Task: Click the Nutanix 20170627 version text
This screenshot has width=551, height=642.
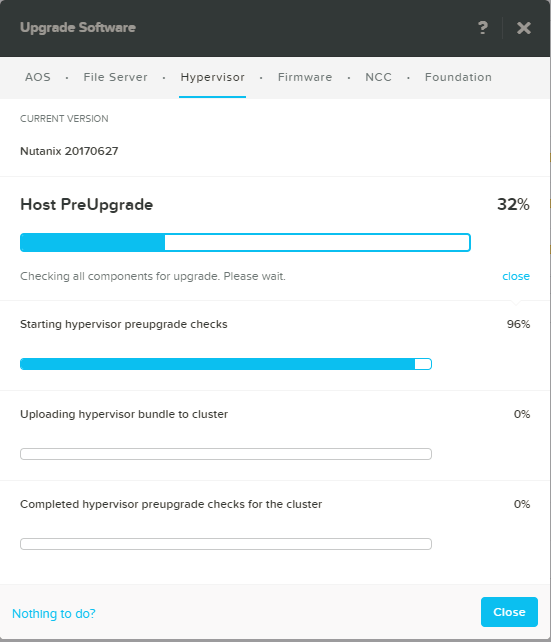Action: (x=69, y=151)
